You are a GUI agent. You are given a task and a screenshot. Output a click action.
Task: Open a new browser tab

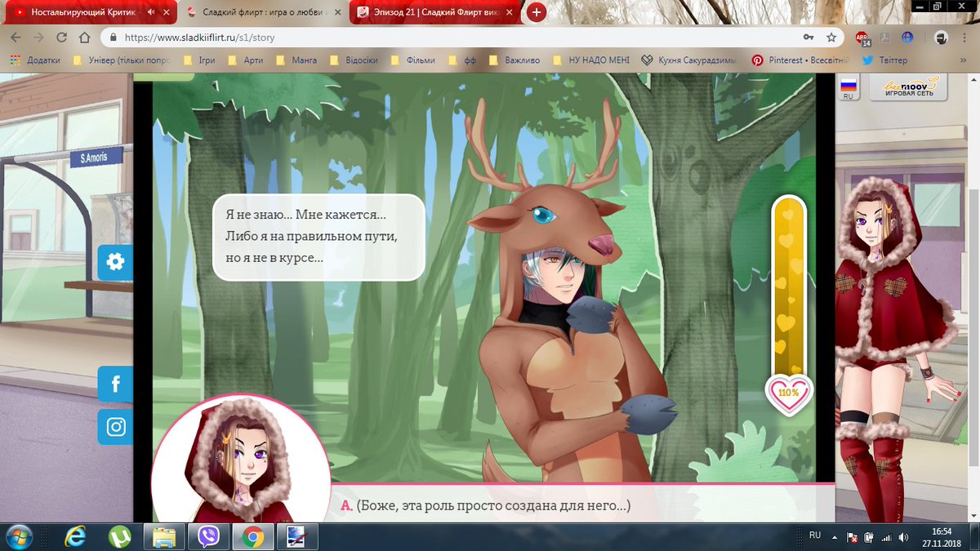[x=537, y=11]
